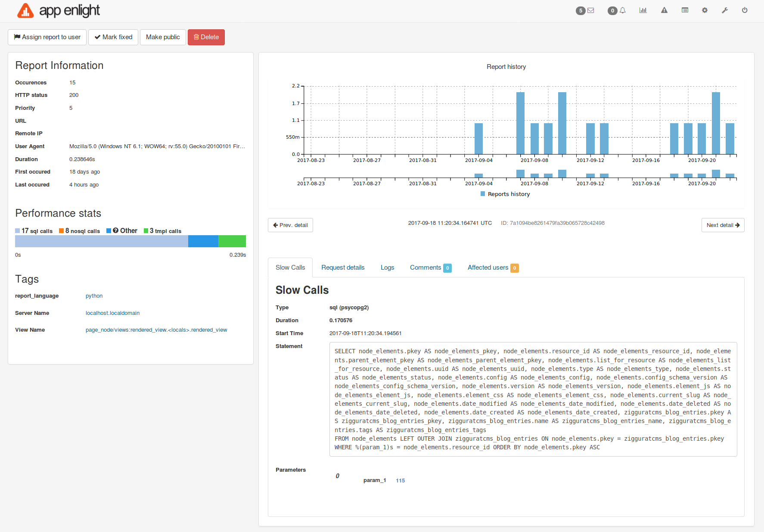
Task: Click the green tmpl calls bar segment
Action: pos(232,241)
